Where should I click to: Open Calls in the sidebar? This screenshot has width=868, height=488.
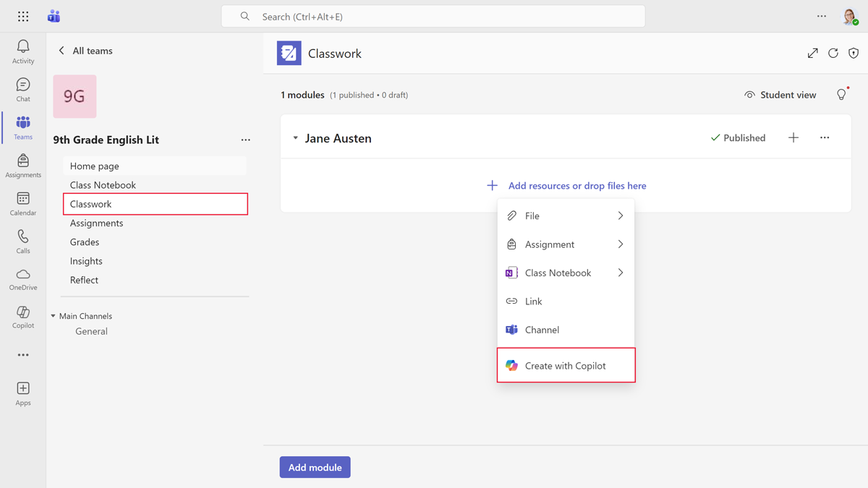click(23, 242)
